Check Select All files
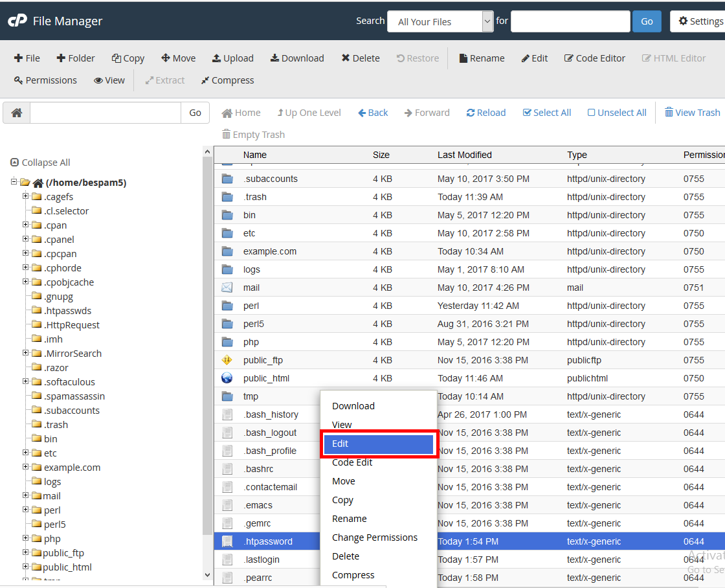 [x=527, y=113]
